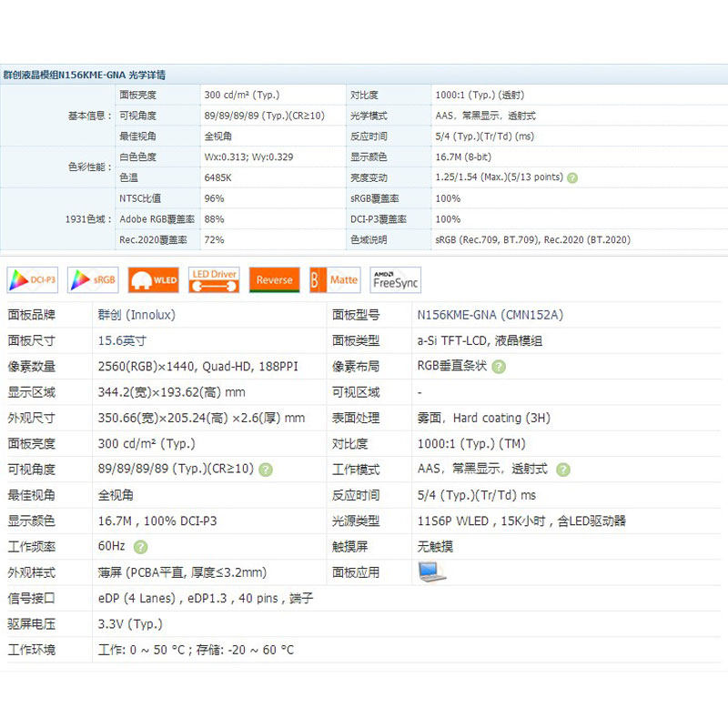Viewport: 728px width, 728px height.
Task: Click the 白色色度 label
Action: [x=137, y=157]
